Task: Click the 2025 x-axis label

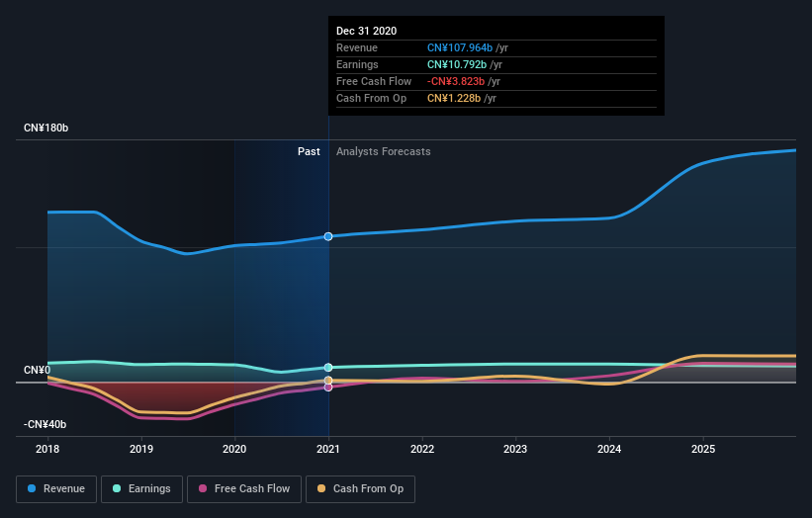Action: tap(703, 449)
